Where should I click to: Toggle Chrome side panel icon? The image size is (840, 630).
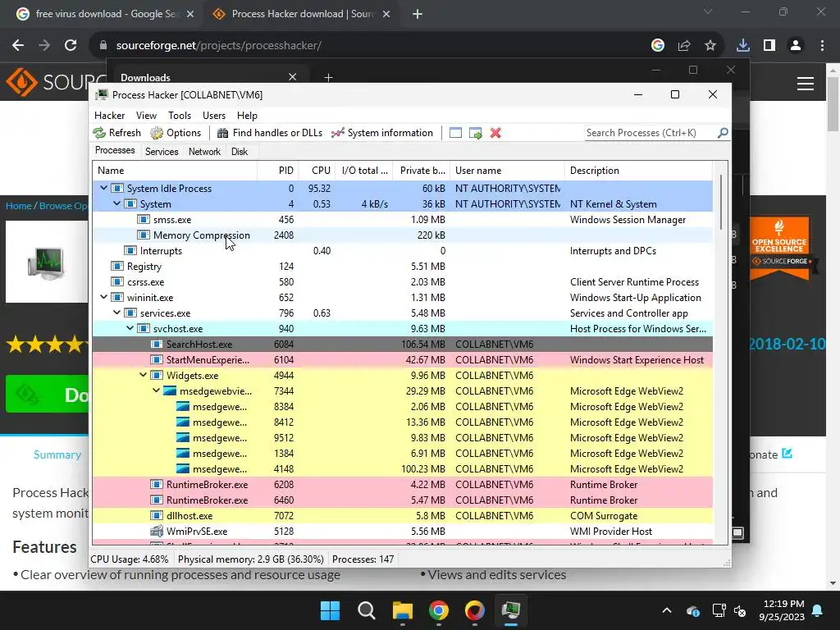pos(769,46)
